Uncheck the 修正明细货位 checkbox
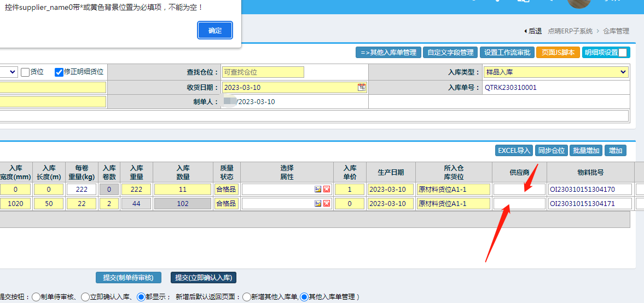This screenshot has width=644, height=303. (59, 72)
